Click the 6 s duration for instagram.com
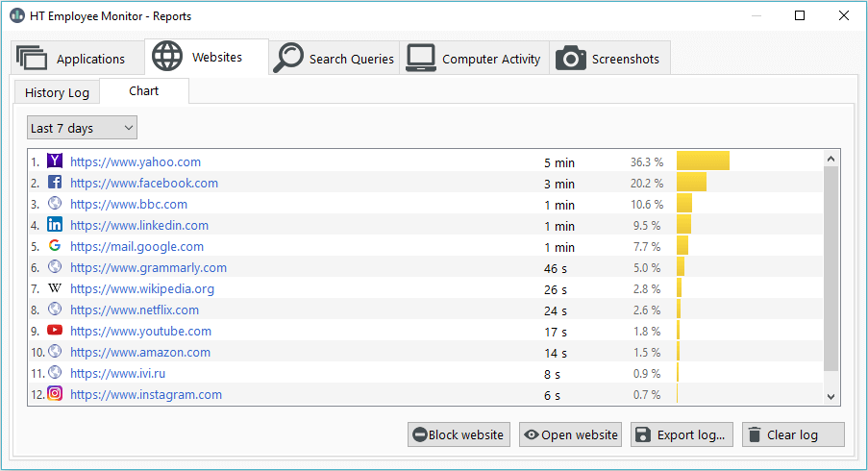868x471 pixels. 552,395
